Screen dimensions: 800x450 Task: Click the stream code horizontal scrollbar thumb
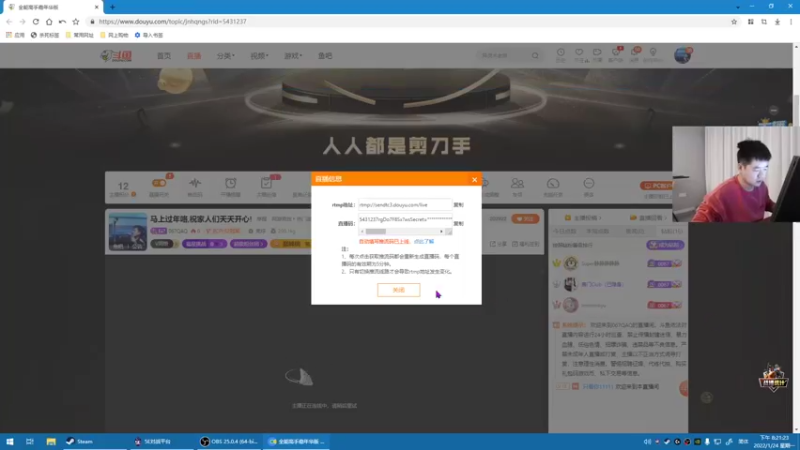coord(376,232)
